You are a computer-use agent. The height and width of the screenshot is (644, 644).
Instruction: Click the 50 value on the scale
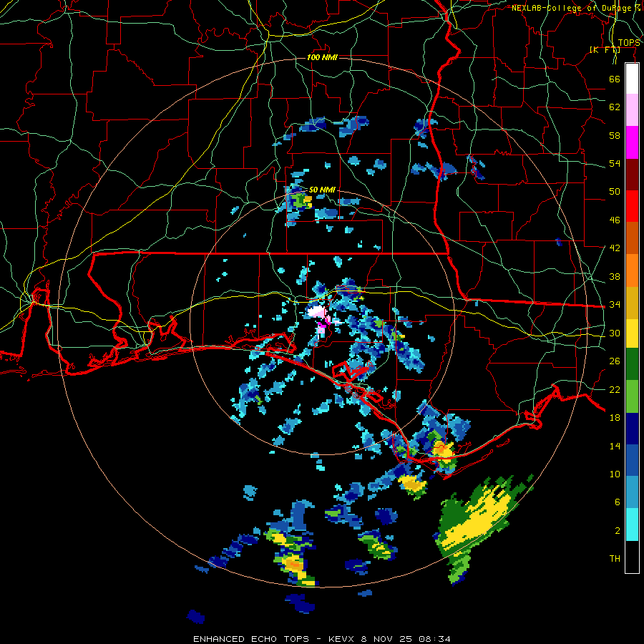tap(615, 191)
